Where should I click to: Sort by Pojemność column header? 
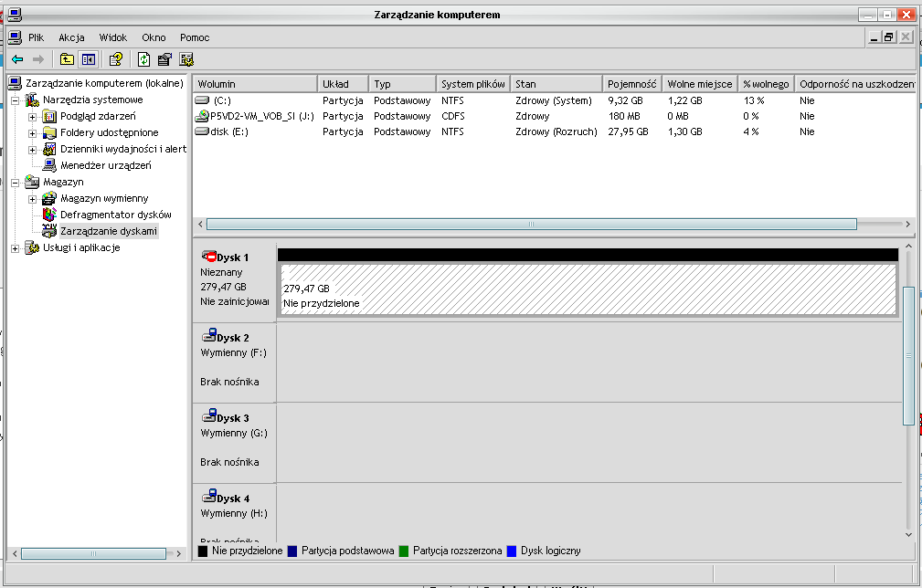pos(632,84)
